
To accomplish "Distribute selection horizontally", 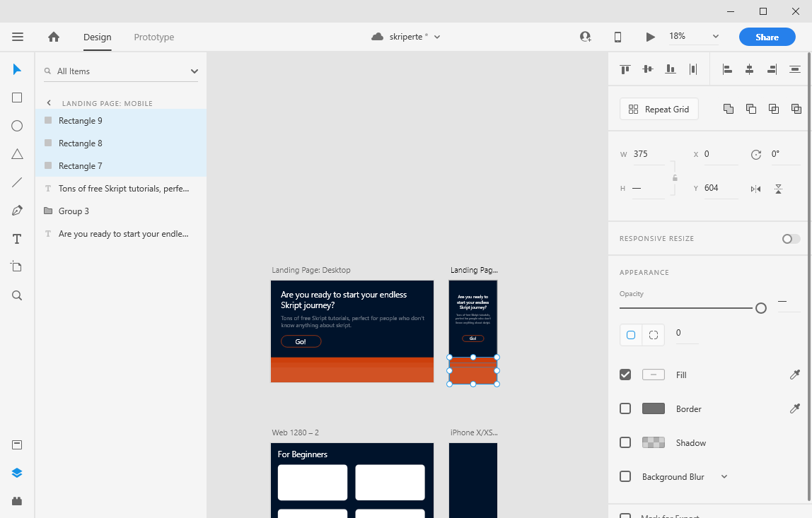I will [693, 69].
